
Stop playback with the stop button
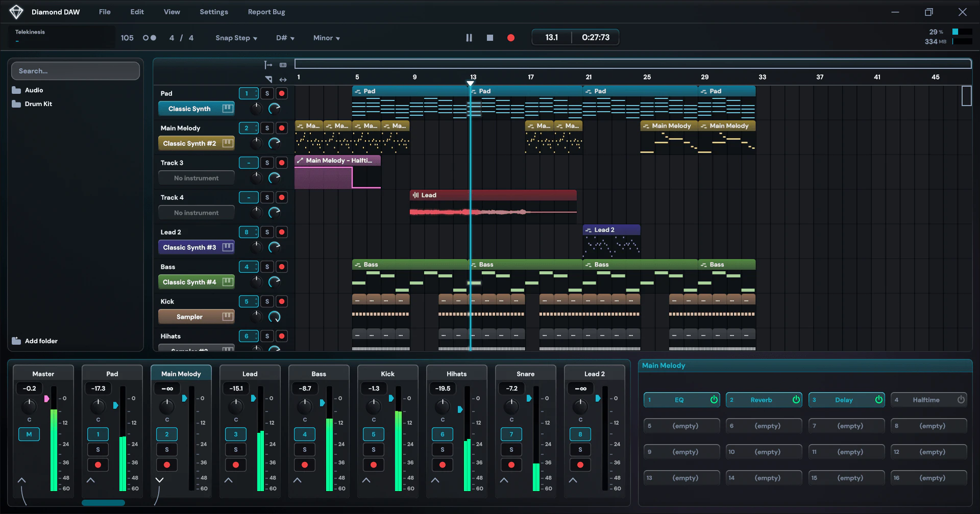click(490, 38)
